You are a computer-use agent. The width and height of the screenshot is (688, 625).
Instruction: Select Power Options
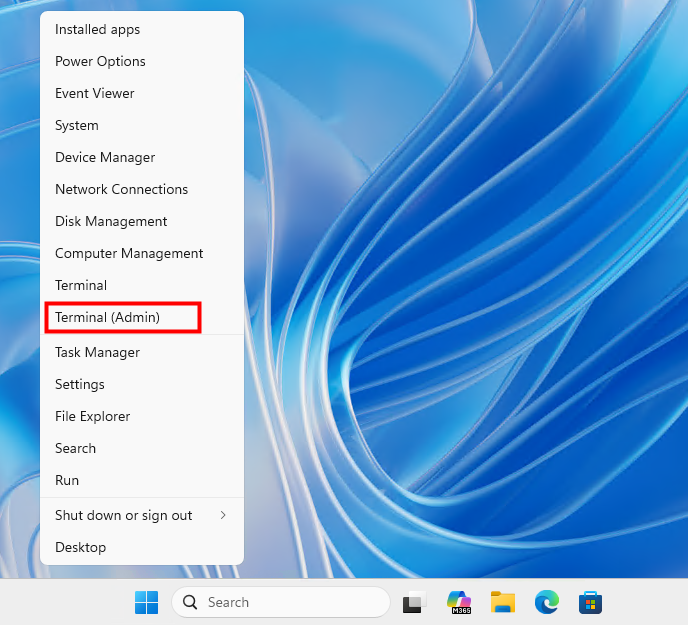142,61
